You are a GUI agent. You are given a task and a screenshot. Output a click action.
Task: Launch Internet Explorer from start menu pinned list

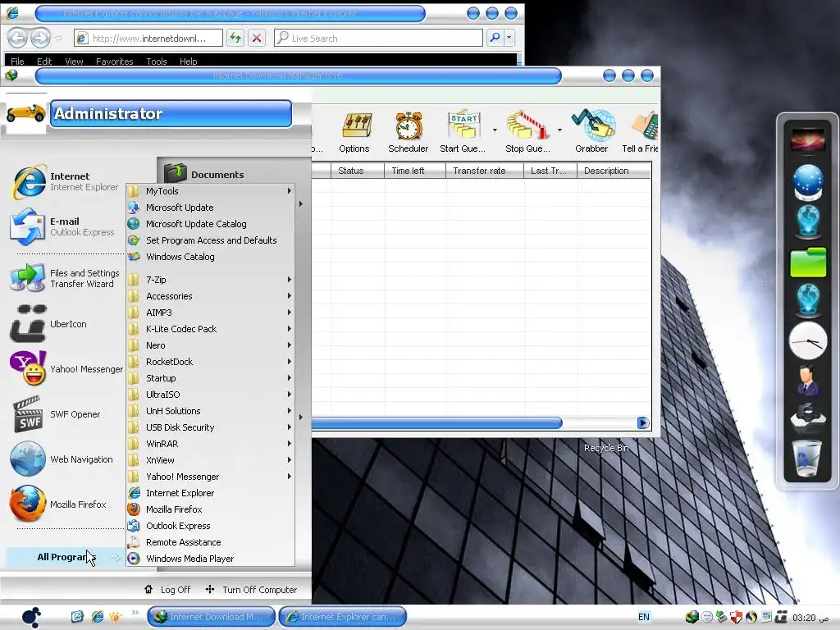pos(66,181)
